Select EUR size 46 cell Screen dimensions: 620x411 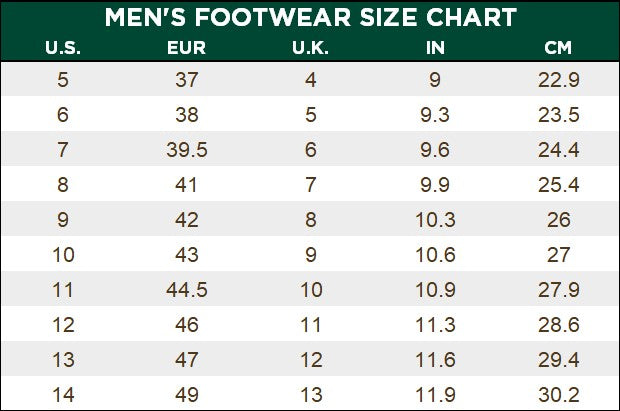point(187,325)
